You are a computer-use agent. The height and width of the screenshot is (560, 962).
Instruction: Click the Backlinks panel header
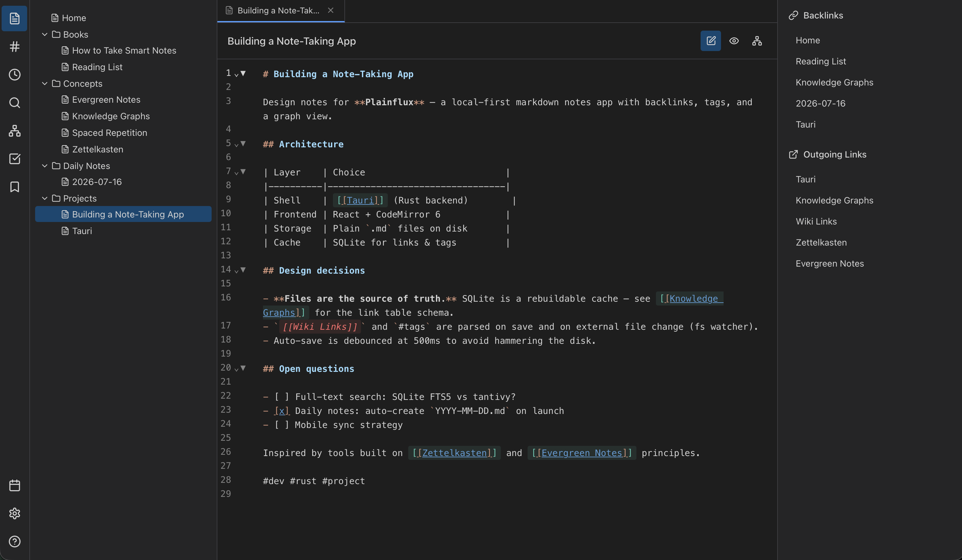pos(816,15)
